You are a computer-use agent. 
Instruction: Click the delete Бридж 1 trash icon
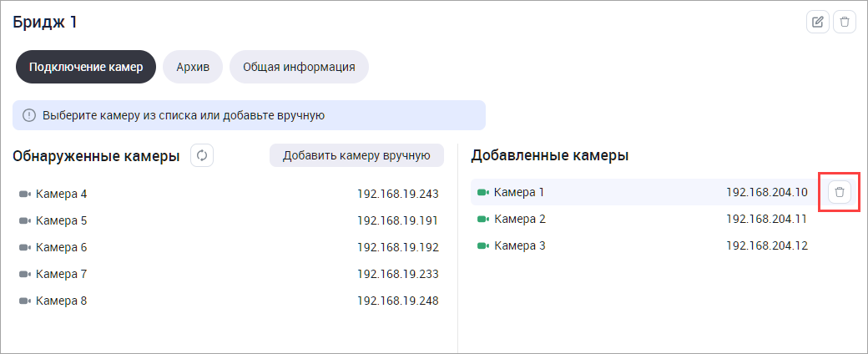pyautogui.click(x=845, y=22)
